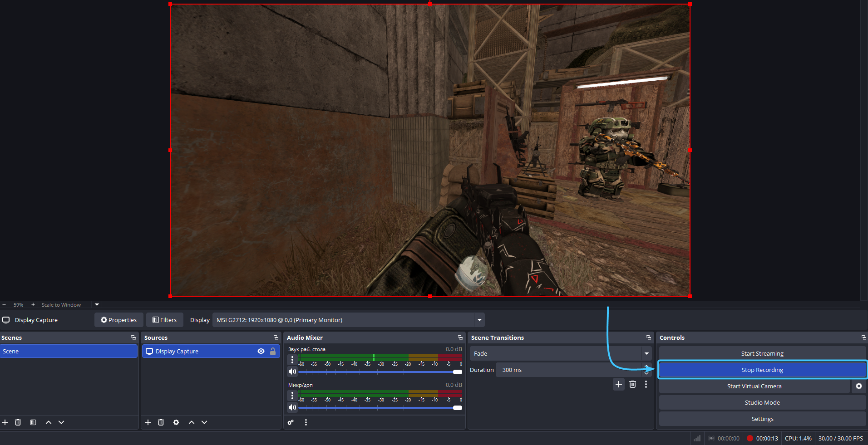
Task: Open virtual camera settings gear
Action: [x=858, y=386]
